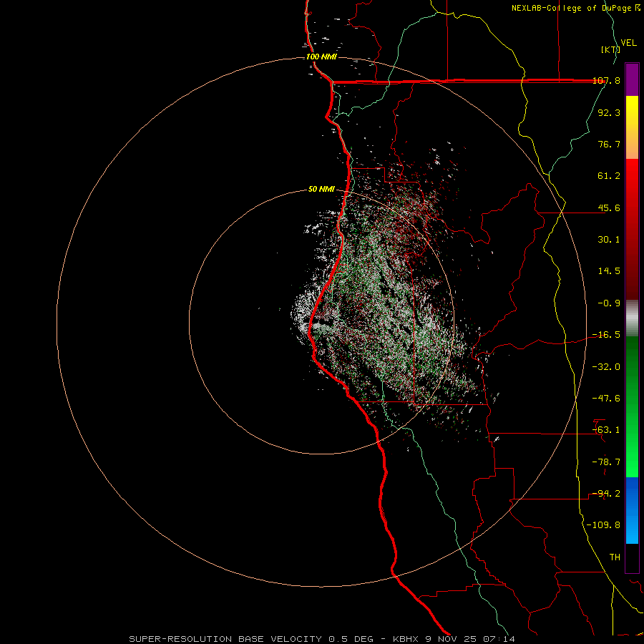Click the -94.2 velocity scale value
Image resolution: width=644 pixels, height=644 pixels.
click(x=606, y=494)
